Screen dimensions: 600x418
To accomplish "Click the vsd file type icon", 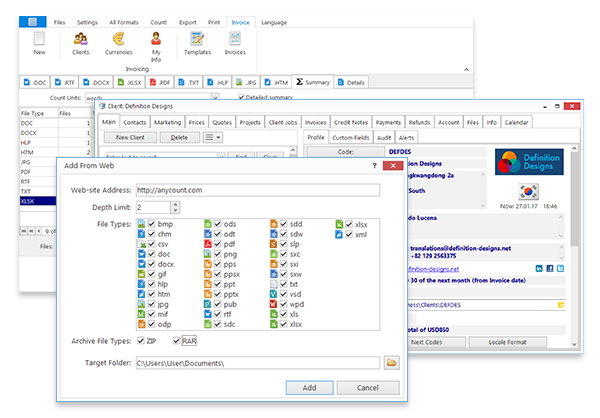I will point(274,294).
